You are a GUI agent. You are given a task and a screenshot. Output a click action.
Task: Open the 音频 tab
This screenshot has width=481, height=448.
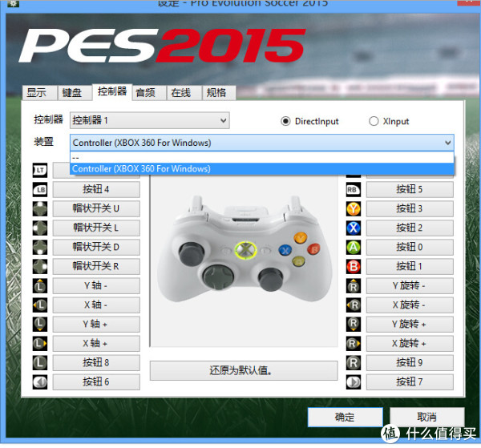coord(145,93)
